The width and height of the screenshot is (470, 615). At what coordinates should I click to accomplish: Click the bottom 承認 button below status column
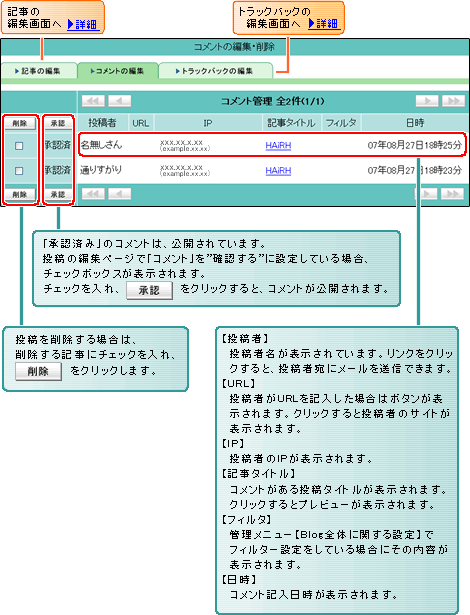(58, 195)
